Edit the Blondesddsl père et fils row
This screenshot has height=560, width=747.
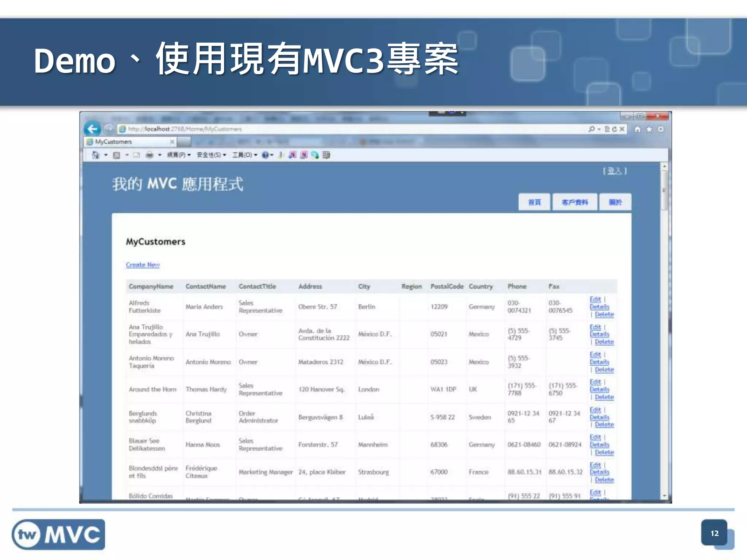(x=595, y=465)
